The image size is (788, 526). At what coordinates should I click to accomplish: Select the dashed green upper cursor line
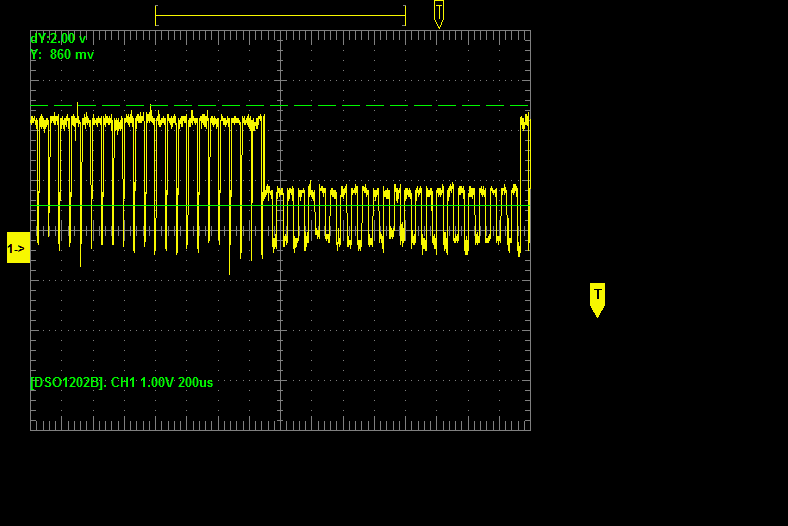pos(280,106)
